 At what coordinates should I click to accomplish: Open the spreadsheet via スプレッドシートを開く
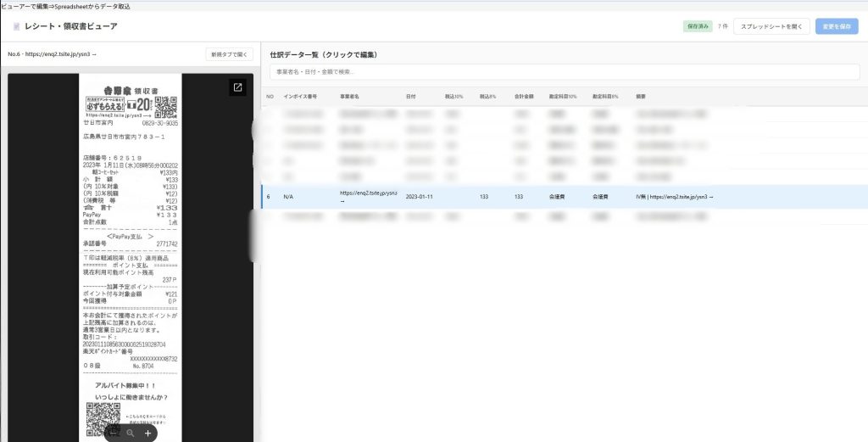pyautogui.click(x=771, y=26)
